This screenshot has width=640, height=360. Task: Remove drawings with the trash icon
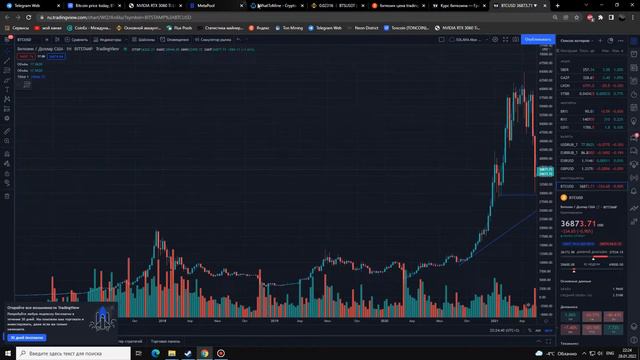7,196
